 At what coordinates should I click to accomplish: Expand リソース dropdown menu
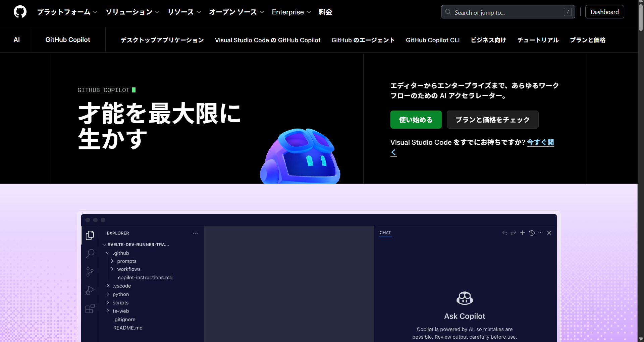184,12
